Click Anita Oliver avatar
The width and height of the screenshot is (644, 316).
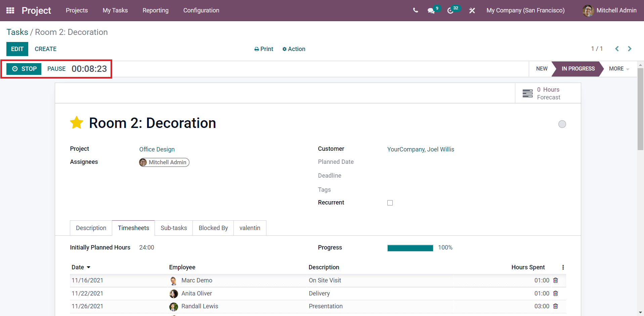pyautogui.click(x=173, y=294)
